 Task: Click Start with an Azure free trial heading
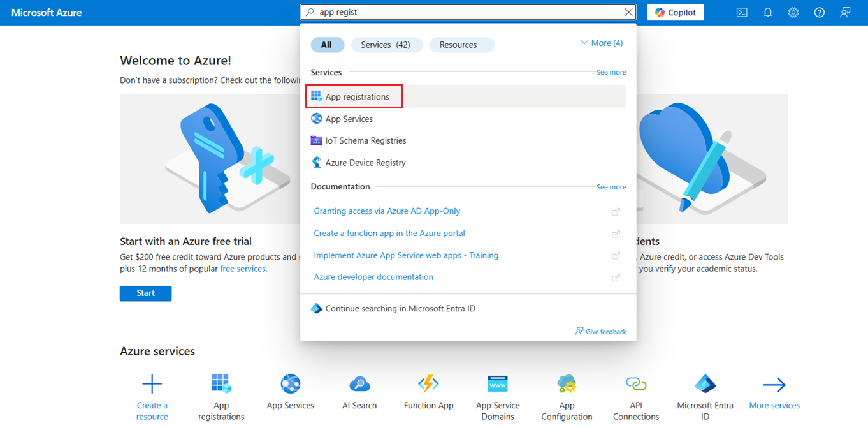tap(185, 241)
